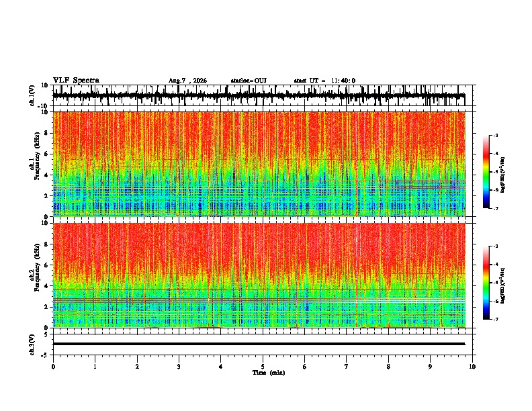
Task: Click the ch.1 voltage waveform trace
Action: coord(259,96)
